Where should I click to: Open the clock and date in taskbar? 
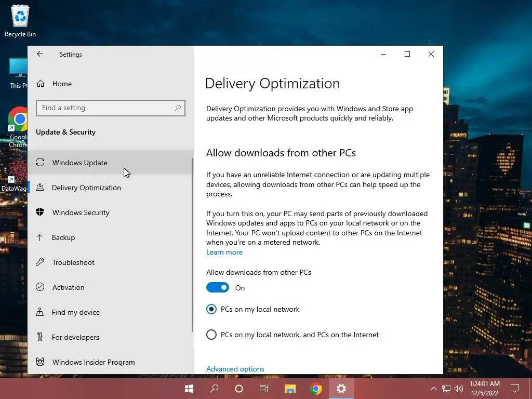pos(485,389)
